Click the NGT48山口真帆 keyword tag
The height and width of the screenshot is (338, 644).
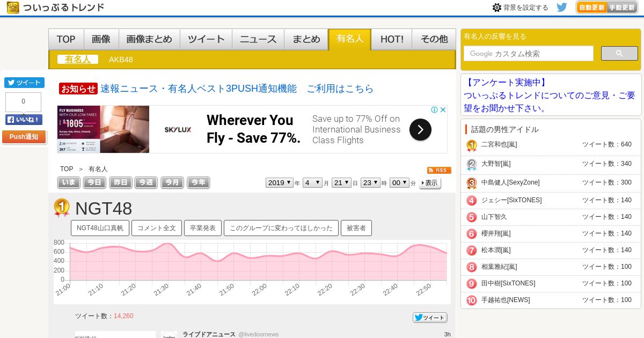tap(100, 228)
